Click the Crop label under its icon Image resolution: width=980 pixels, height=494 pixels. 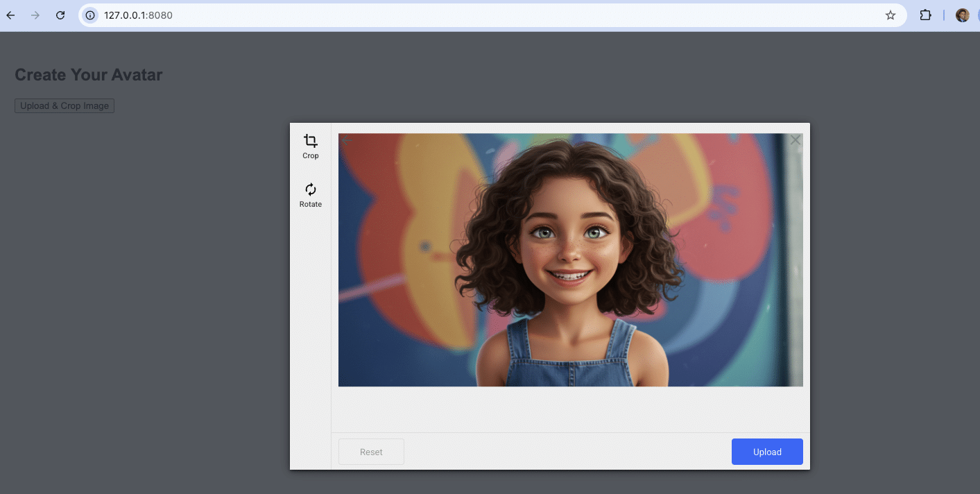pyautogui.click(x=310, y=155)
